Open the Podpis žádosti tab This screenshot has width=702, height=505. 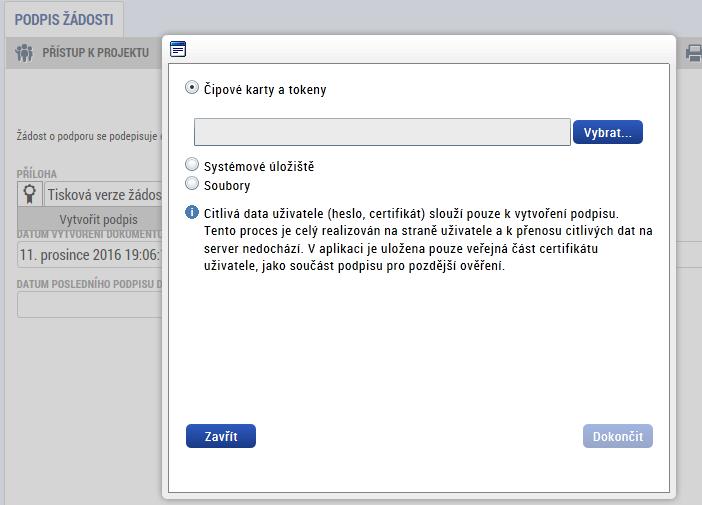pyautogui.click(x=64, y=20)
